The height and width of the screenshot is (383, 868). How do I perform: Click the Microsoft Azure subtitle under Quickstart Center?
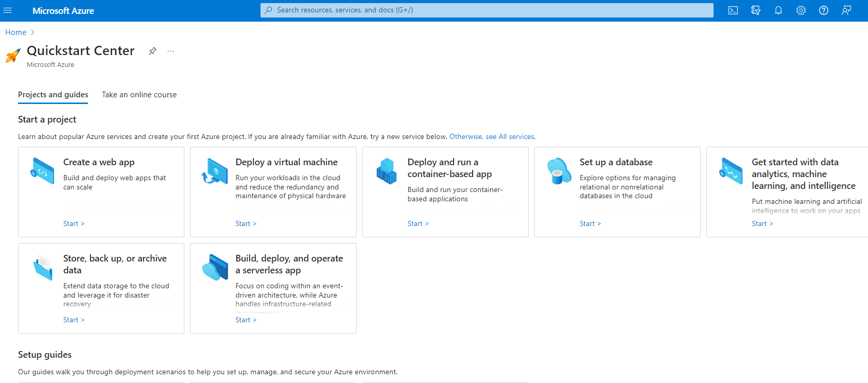tap(50, 65)
